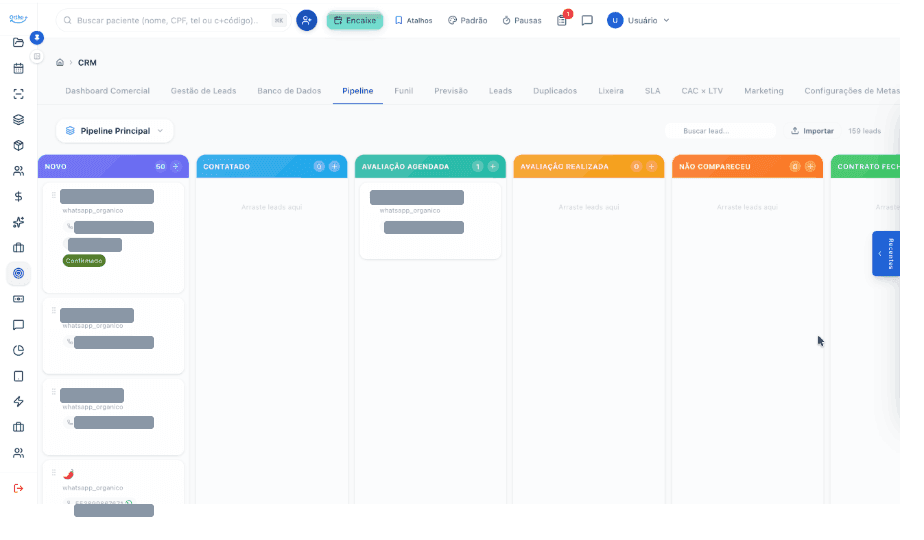Open the folder icon in the sidebar

(x=18, y=42)
